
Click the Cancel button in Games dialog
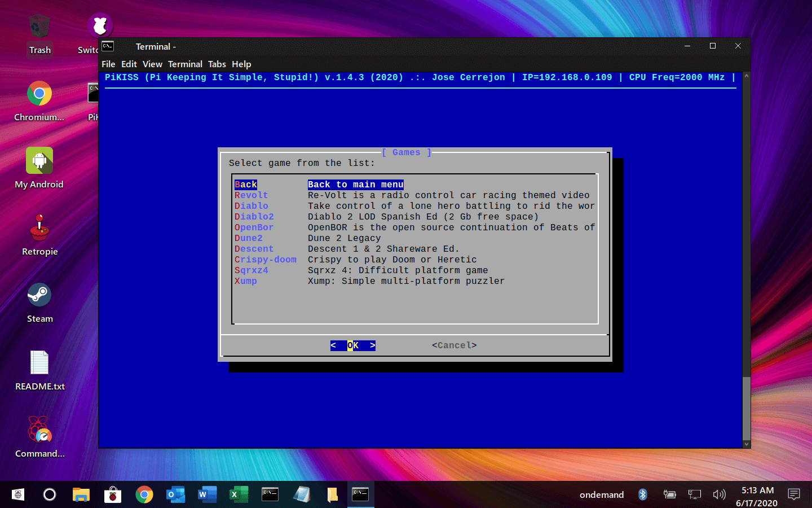pos(454,345)
